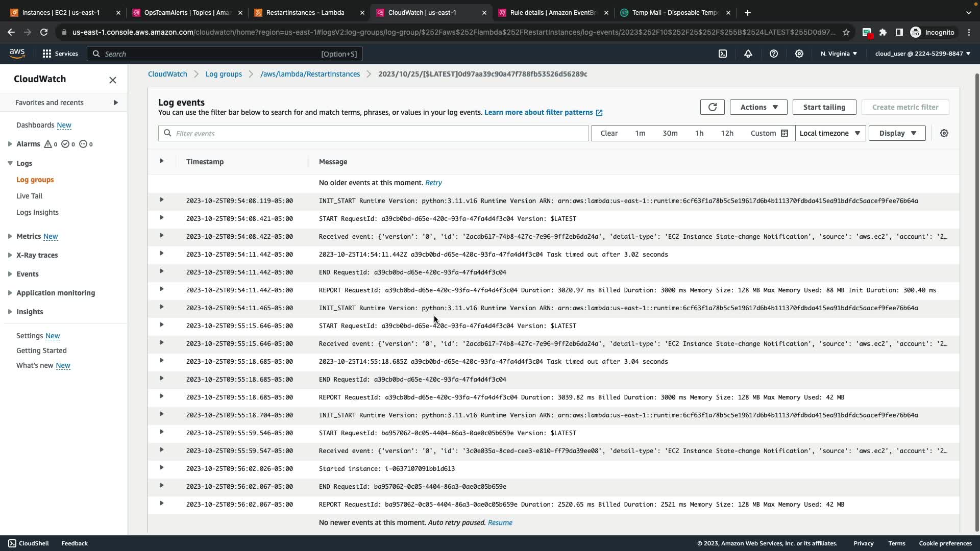Open log table preferences gear icon
The width and height of the screenshot is (980, 551).
pos(944,133)
